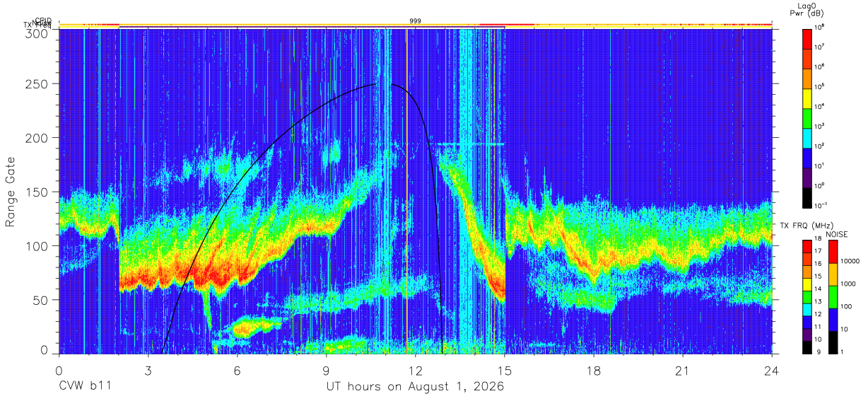Click range gate tick label 200
The height and width of the screenshot is (401, 868).
click(38, 137)
